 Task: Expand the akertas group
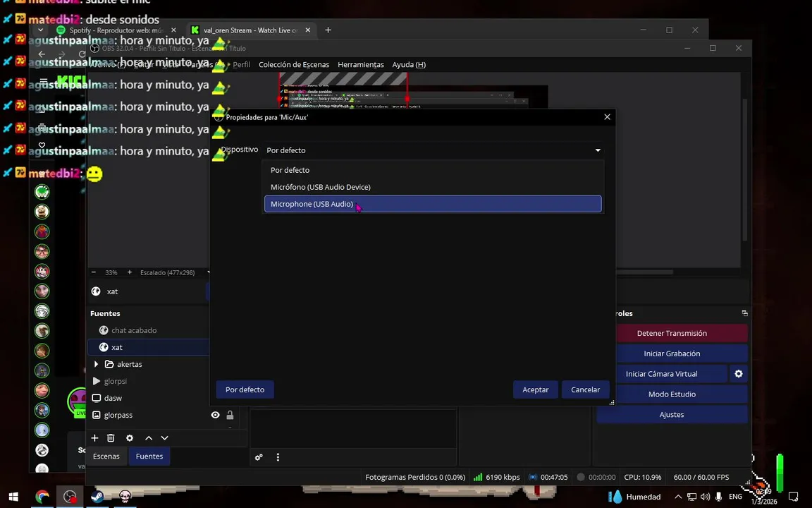(x=96, y=364)
